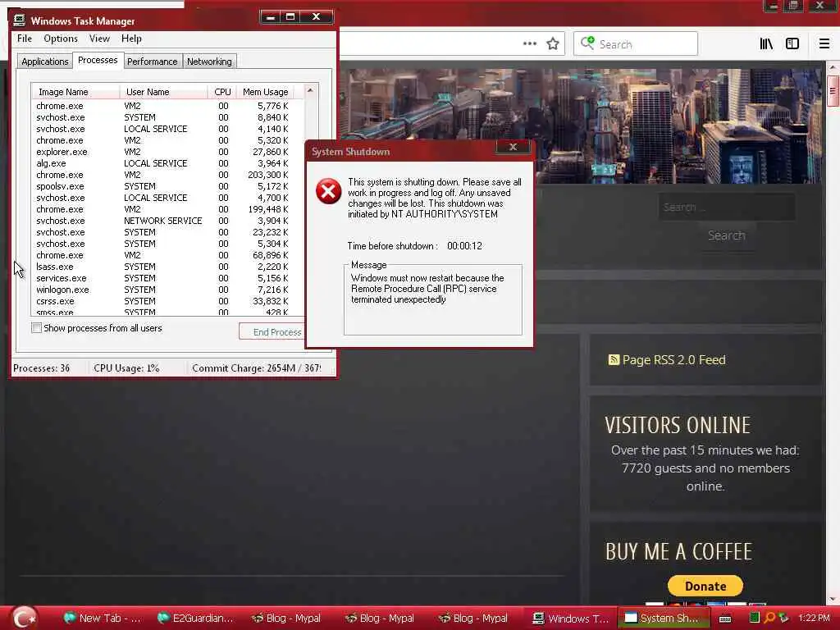The image size is (840, 630).
Task: Sort processes by Image Name column header
Action: (x=75, y=92)
